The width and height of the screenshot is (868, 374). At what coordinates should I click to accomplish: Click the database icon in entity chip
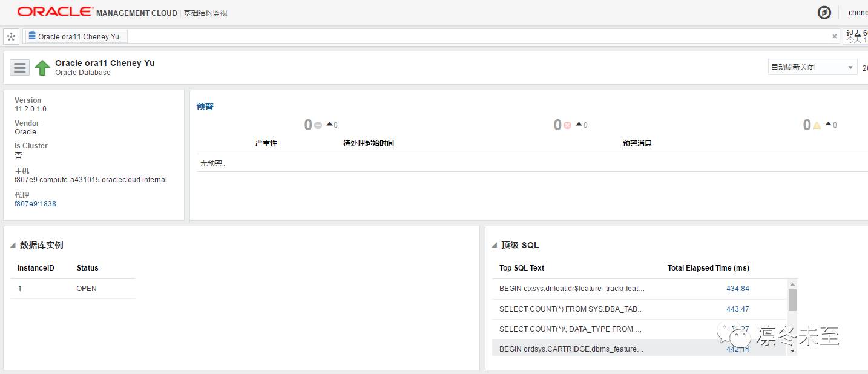point(32,36)
